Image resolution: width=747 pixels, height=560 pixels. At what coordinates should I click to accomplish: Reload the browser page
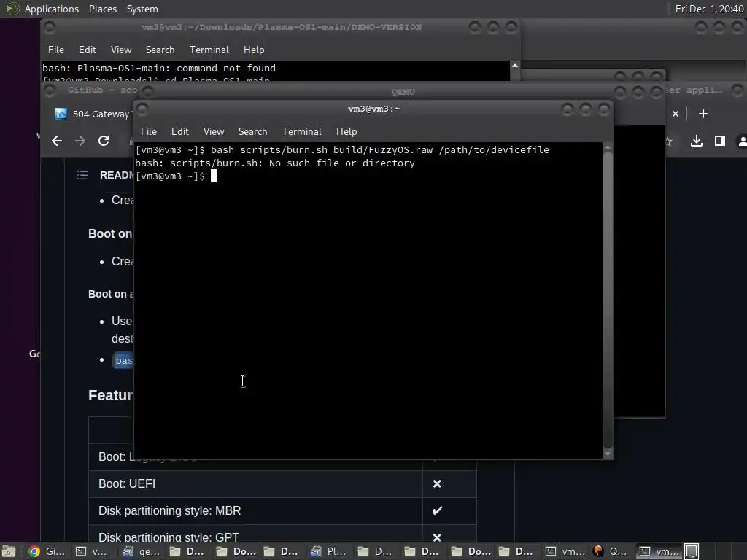tap(104, 141)
